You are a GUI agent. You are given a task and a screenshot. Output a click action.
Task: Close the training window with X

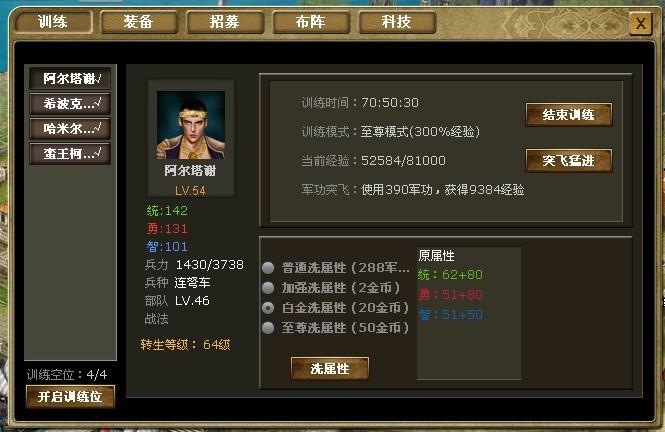point(641,23)
